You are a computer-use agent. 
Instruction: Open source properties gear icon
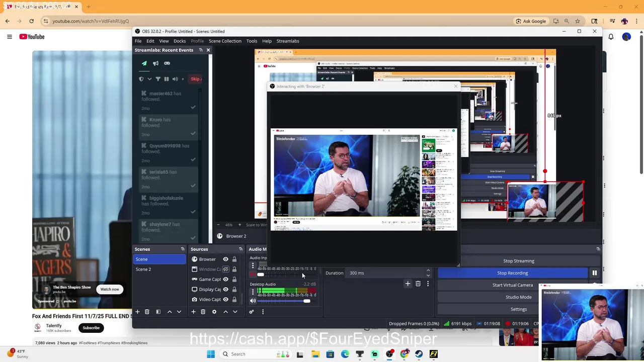[x=214, y=312]
